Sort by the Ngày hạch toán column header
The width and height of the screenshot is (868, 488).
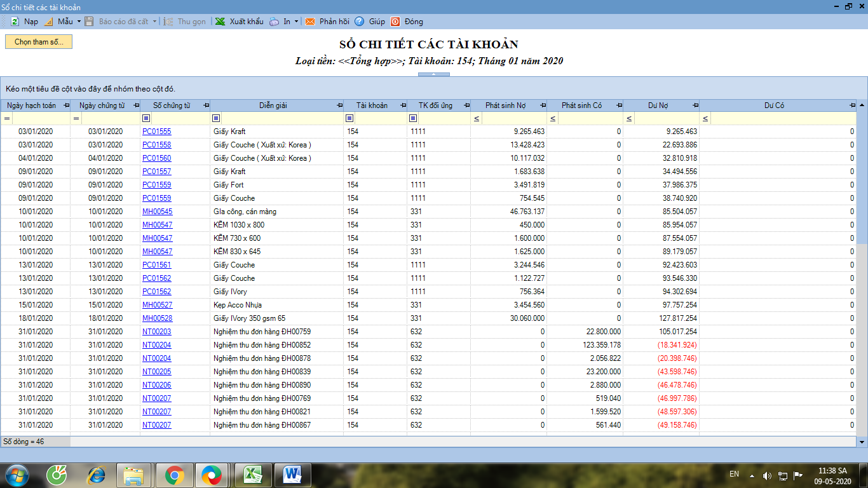click(32, 105)
